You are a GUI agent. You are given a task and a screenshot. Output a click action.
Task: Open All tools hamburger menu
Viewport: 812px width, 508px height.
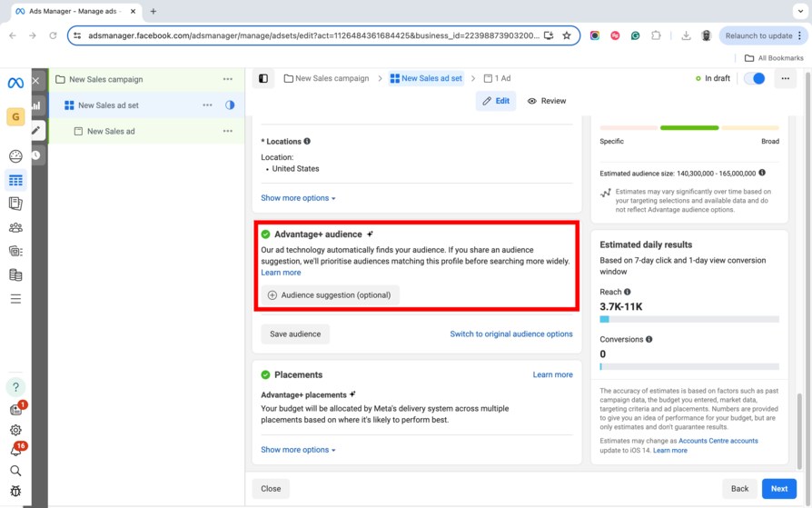click(15, 299)
